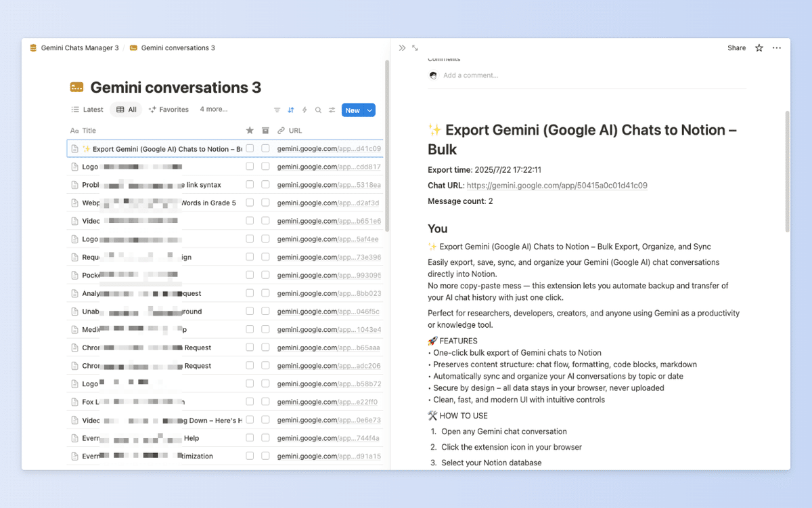
Task: Favorite the page using the star icon near Share
Action: [x=759, y=47]
